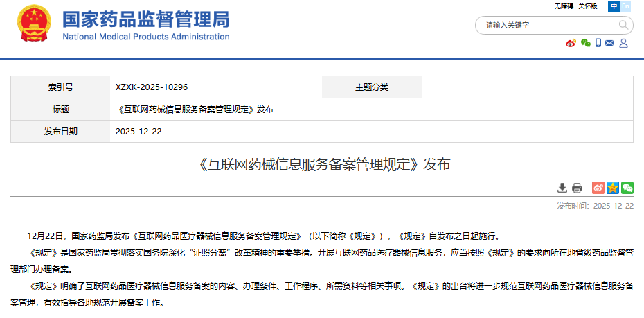Share the article to Weibo

click(x=598, y=188)
